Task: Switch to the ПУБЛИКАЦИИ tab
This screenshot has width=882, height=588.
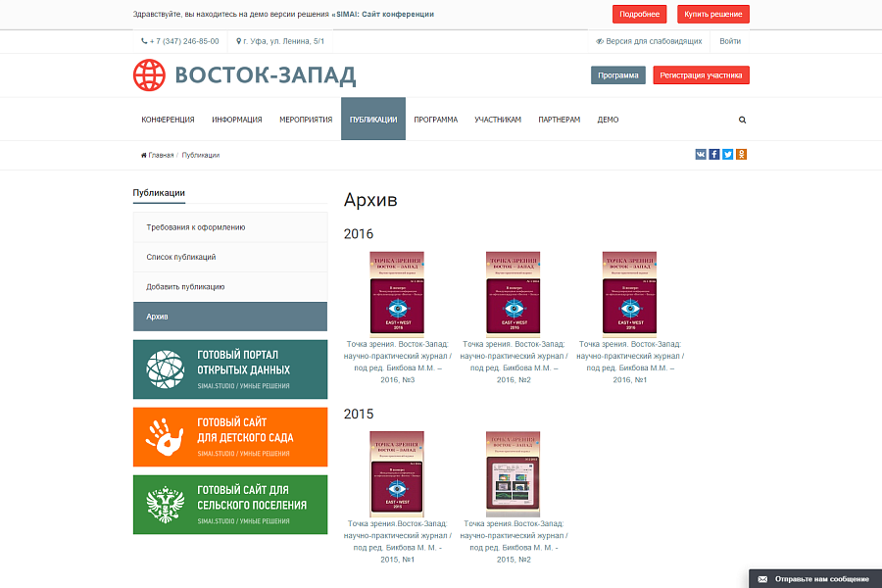Action: 373,119
